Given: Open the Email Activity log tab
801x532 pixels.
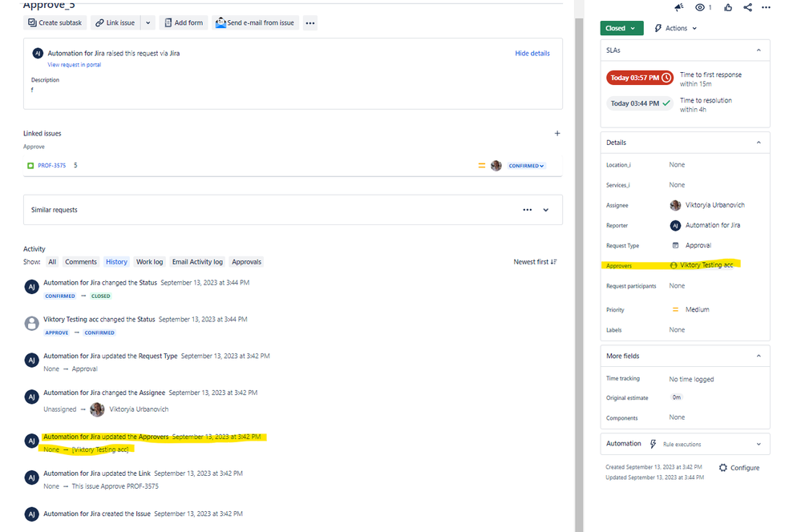Looking at the screenshot, I should [197, 262].
